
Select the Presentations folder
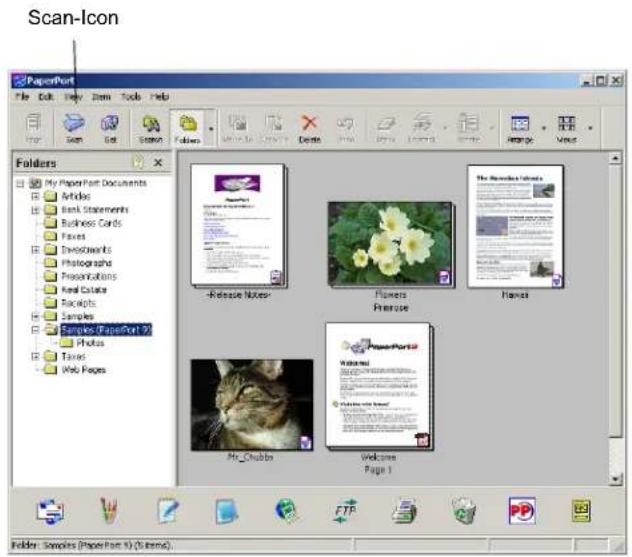pyautogui.click(x=89, y=276)
